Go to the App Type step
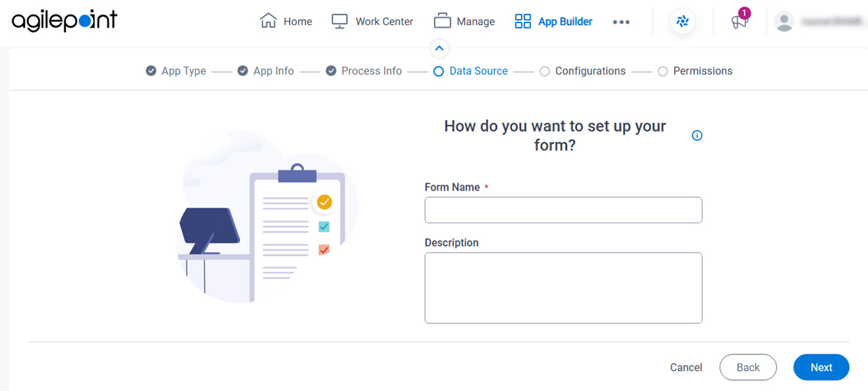The image size is (868, 391). point(177,71)
